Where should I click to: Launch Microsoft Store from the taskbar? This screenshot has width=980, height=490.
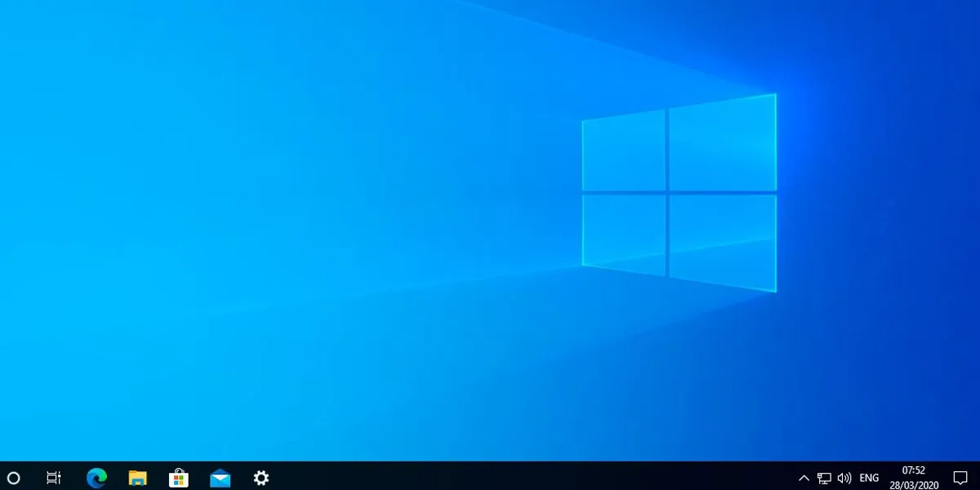click(179, 478)
